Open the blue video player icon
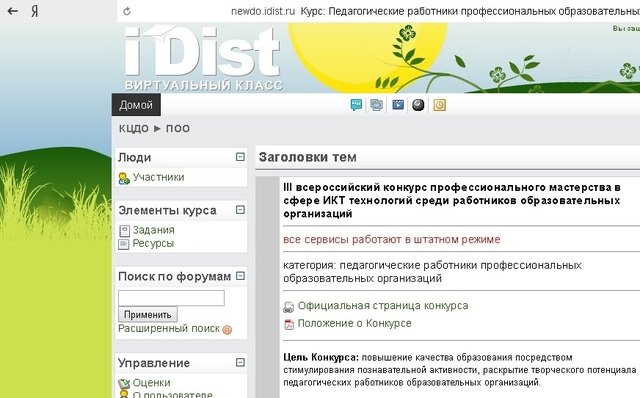 pos(398,105)
